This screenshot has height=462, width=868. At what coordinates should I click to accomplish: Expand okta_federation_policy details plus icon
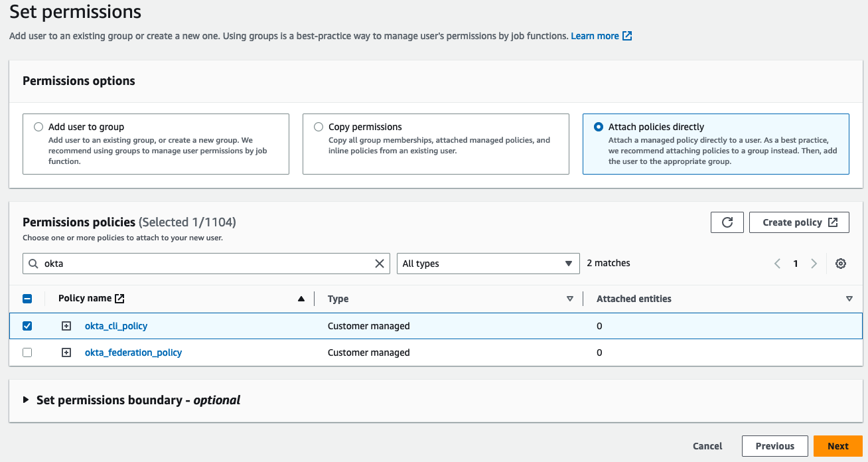(x=66, y=352)
